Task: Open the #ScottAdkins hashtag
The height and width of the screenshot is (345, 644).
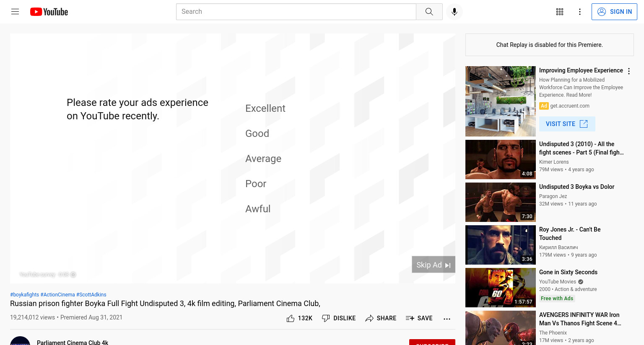Action: (x=91, y=295)
